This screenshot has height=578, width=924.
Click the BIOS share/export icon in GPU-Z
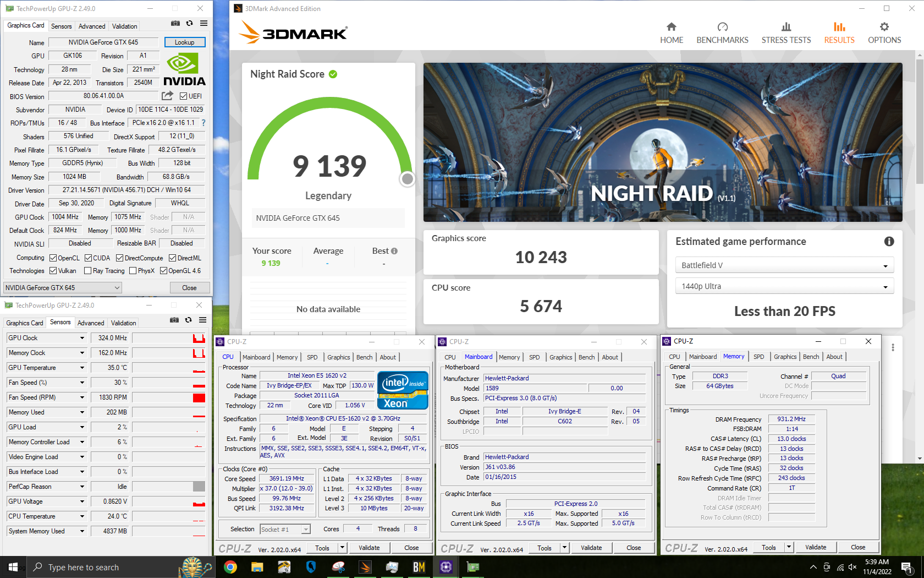pyautogui.click(x=167, y=96)
